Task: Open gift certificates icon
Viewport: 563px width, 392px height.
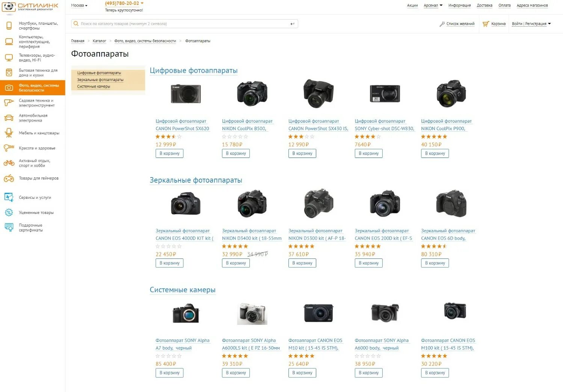Action: coord(9,227)
